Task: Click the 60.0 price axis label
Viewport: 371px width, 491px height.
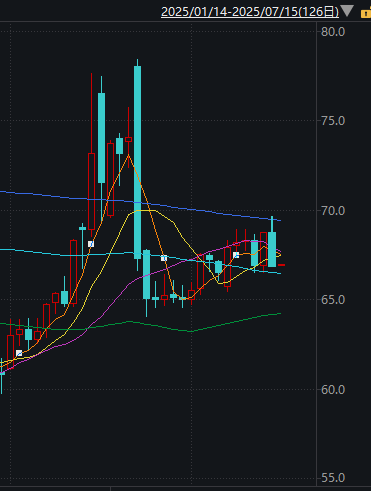Action: click(333, 389)
